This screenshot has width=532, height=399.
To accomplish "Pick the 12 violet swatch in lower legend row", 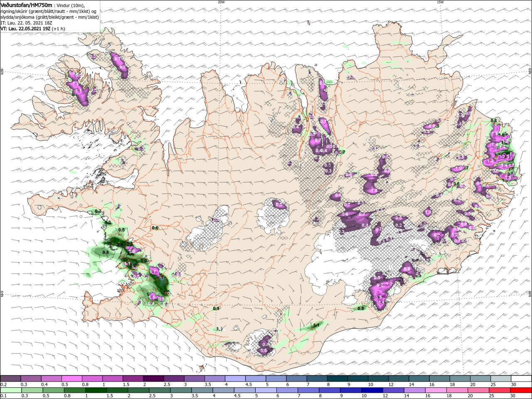I will 393,390.
